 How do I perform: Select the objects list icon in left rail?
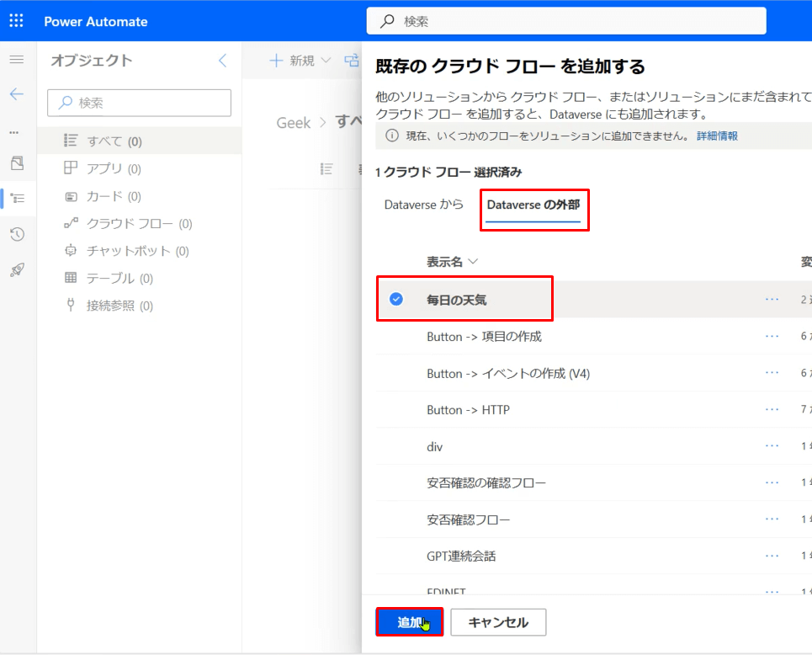pyautogui.click(x=18, y=199)
